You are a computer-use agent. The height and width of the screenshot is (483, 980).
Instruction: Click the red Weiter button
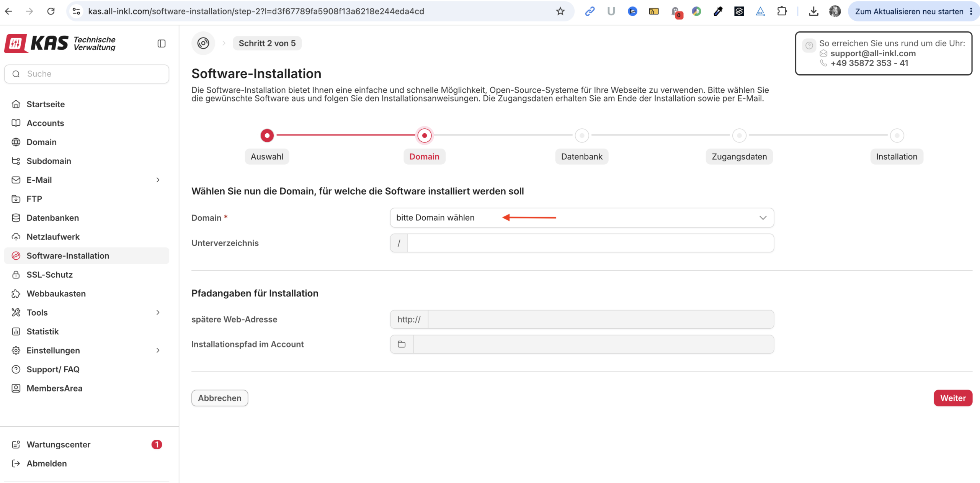953,398
